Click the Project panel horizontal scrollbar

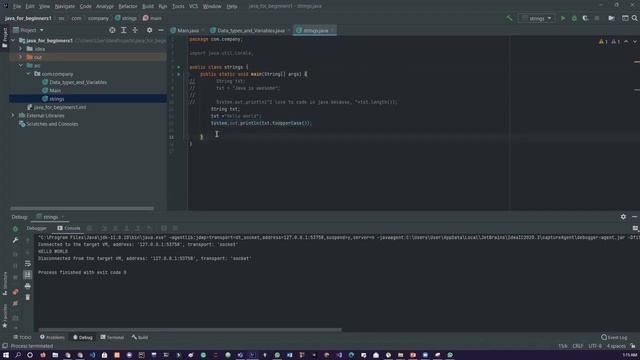pyautogui.click(x=82, y=209)
